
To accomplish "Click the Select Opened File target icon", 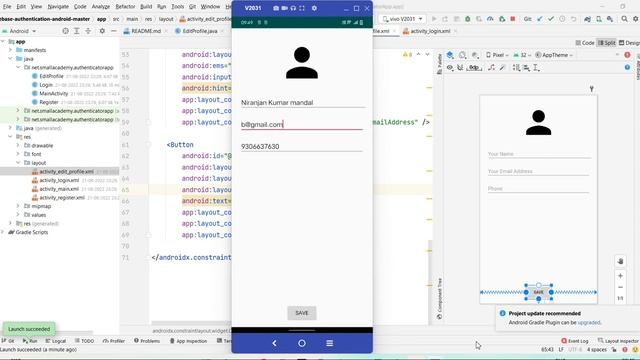I will pyautogui.click(x=65, y=31).
